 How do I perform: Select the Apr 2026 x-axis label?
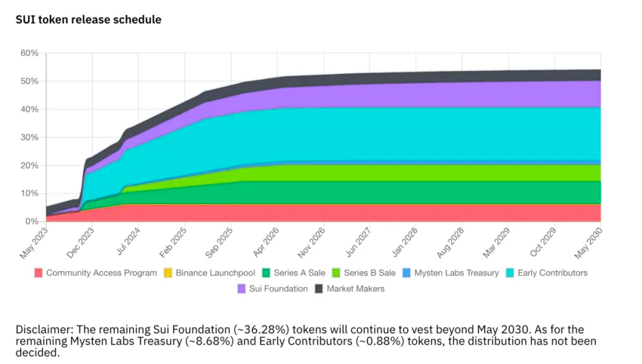(x=266, y=243)
